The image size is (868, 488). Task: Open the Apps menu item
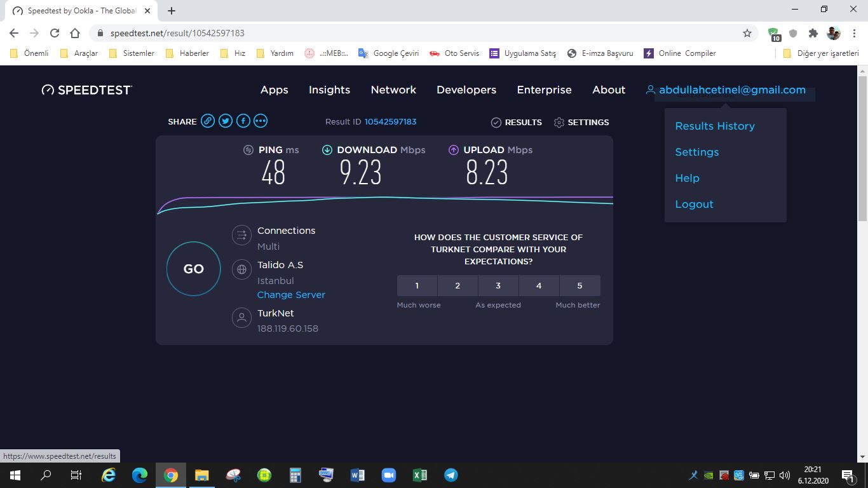(275, 90)
